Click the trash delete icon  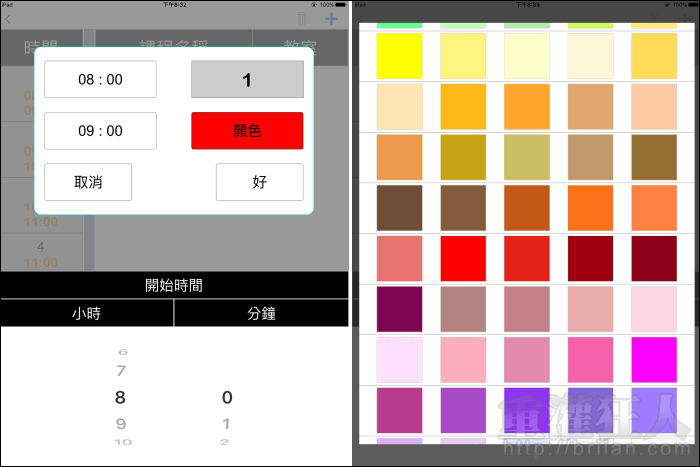tap(303, 19)
